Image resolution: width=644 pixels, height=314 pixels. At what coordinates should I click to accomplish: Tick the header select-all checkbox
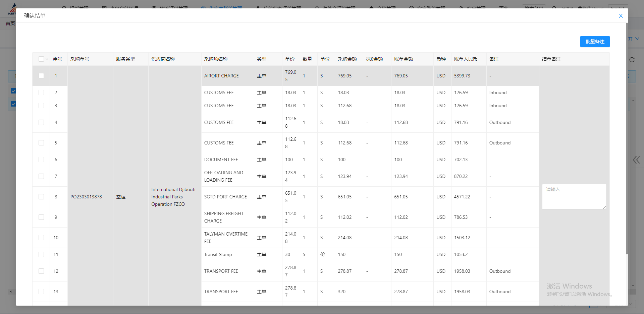[41, 59]
